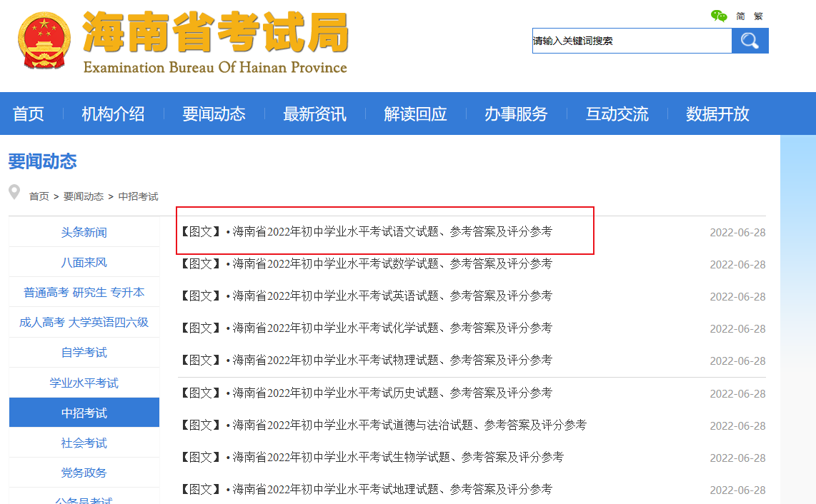This screenshot has height=504, width=816.
Task: Select 党务政务 in the sidebar
Action: tap(84, 473)
